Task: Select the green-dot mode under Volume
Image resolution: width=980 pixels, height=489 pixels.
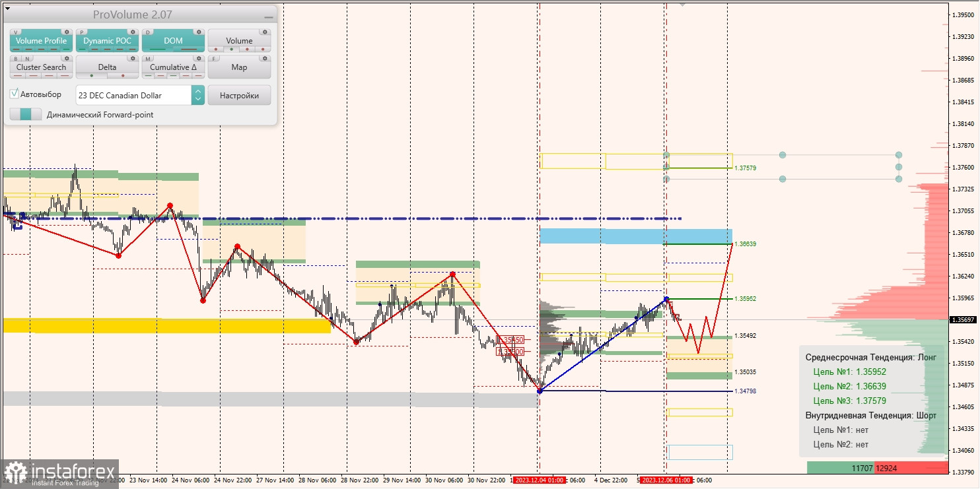Action: pos(231,49)
